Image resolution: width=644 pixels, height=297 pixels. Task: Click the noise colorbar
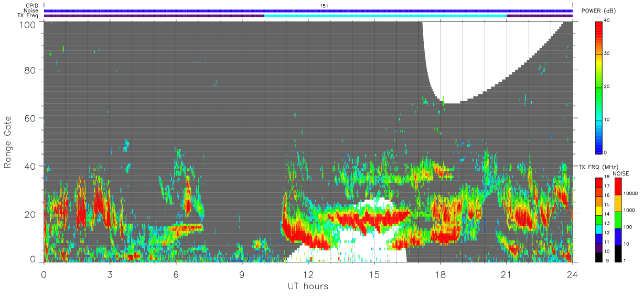click(x=618, y=219)
